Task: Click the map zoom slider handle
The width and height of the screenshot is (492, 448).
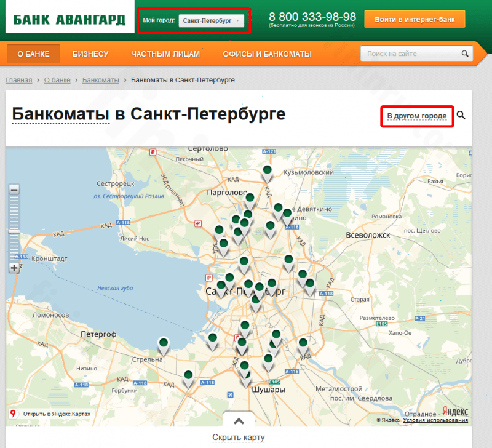Action: [14, 231]
